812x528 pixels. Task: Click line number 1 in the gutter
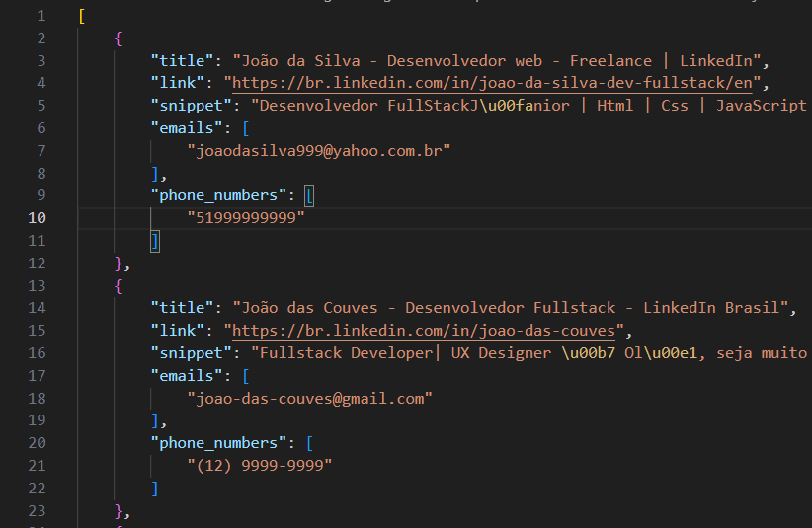pyautogui.click(x=41, y=16)
